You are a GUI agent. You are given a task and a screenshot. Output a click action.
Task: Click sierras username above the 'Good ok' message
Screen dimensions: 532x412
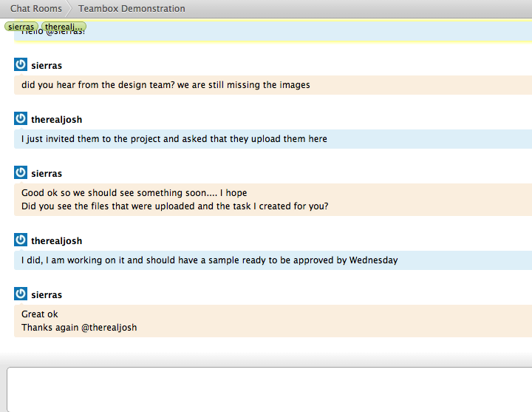(x=47, y=174)
